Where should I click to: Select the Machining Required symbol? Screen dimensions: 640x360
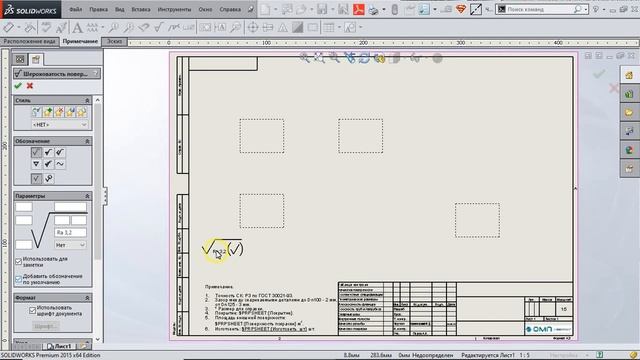coord(48,152)
